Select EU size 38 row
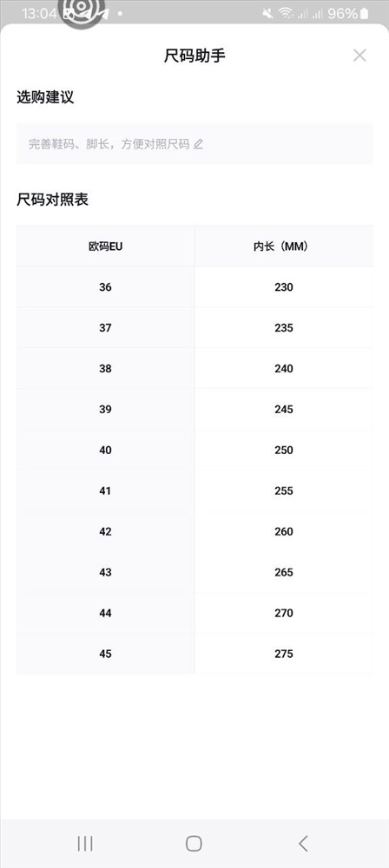The height and width of the screenshot is (868, 389). 194,369
